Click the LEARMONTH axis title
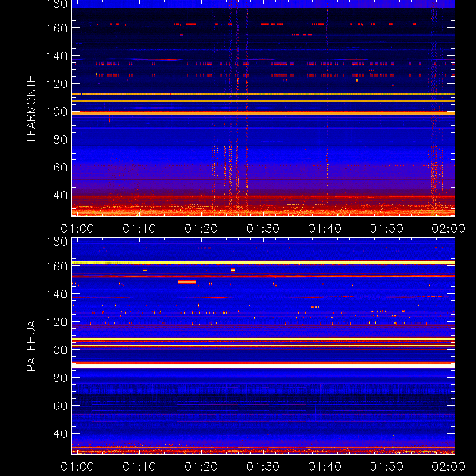The height and width of the screenshot is (476, 476). pyautogui.click(x=31, y=108)
